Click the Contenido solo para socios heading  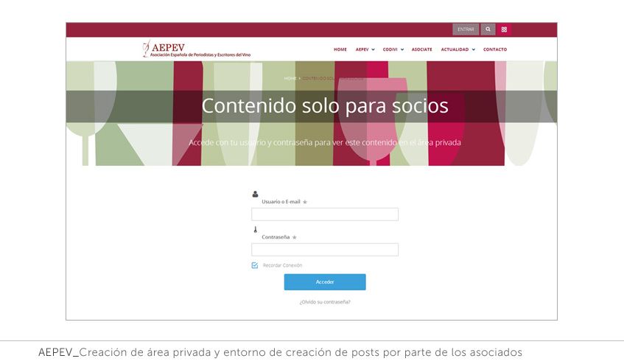pos(325,106)
